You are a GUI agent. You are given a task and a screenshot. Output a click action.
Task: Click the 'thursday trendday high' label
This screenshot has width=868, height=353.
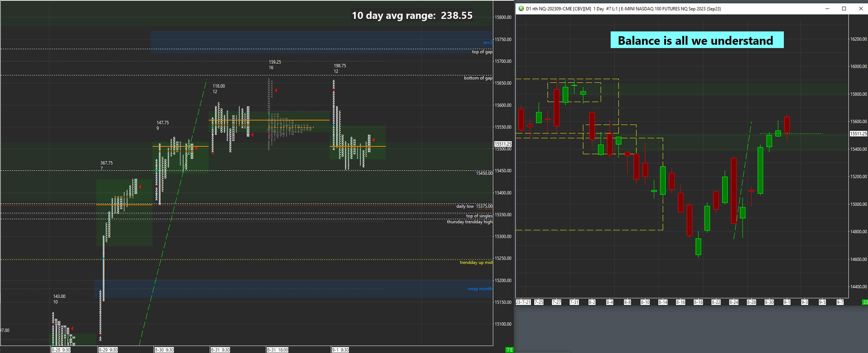pyautogui.click(x=469, y=222)
